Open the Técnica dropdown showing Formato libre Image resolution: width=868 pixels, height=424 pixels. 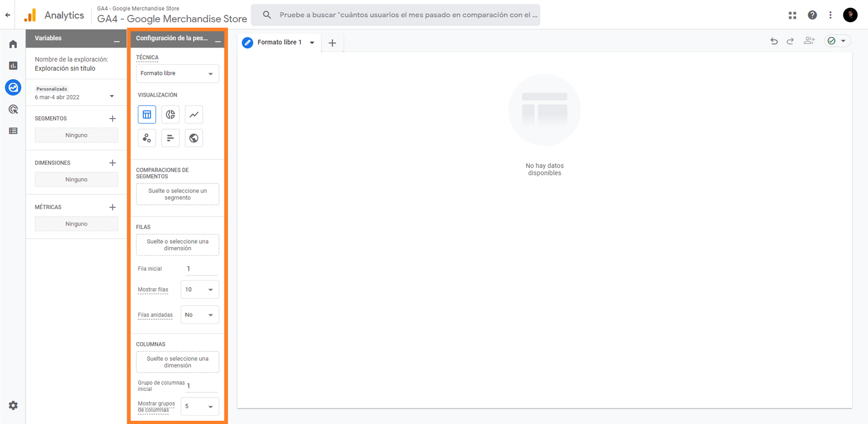pyautogui.click(x=177, y=73)
